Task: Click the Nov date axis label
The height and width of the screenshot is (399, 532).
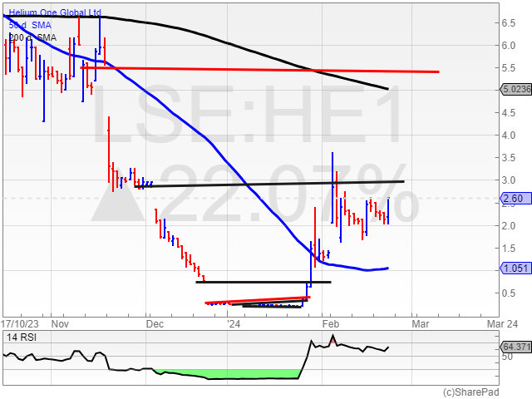Action: click(x=60, y=324)
